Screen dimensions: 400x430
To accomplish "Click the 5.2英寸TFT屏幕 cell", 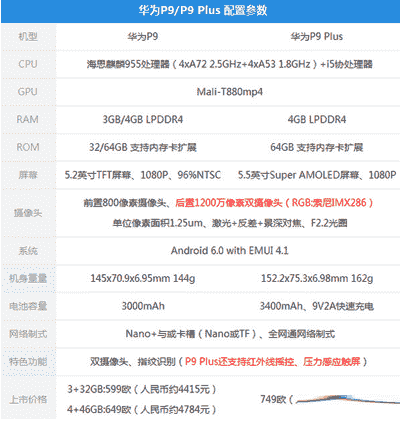I will coord(143,175).
